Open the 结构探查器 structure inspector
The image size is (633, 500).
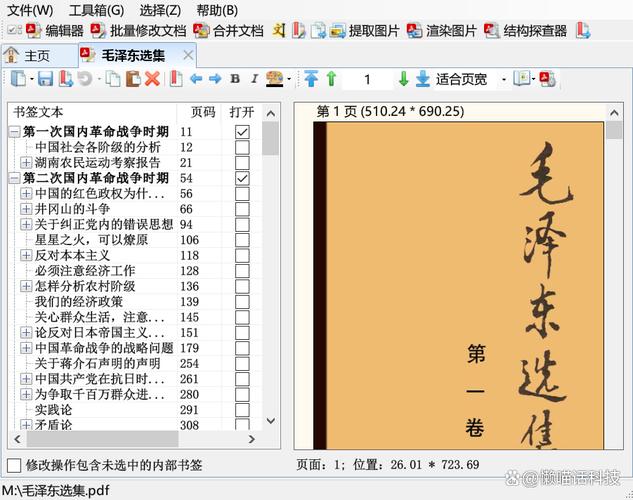coord(526,31)
